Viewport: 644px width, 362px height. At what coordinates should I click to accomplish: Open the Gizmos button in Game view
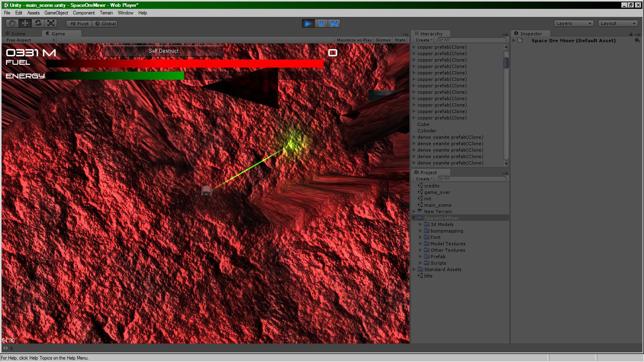pos(383,40)
